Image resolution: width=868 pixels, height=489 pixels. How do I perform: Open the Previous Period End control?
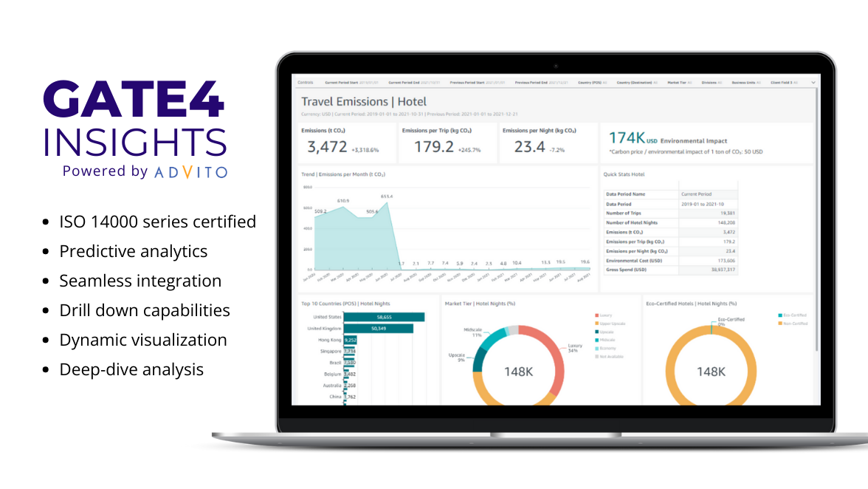point(542,83)
